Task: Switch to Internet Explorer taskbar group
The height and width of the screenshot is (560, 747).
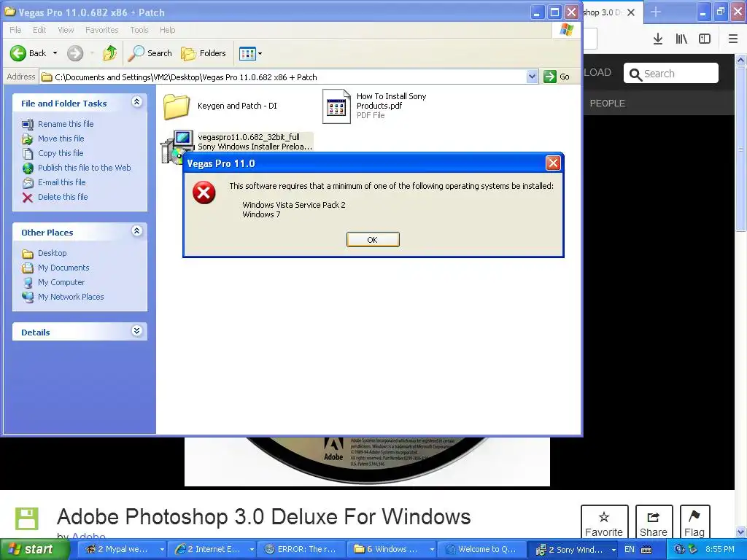Action: click(x=214, y=550)
